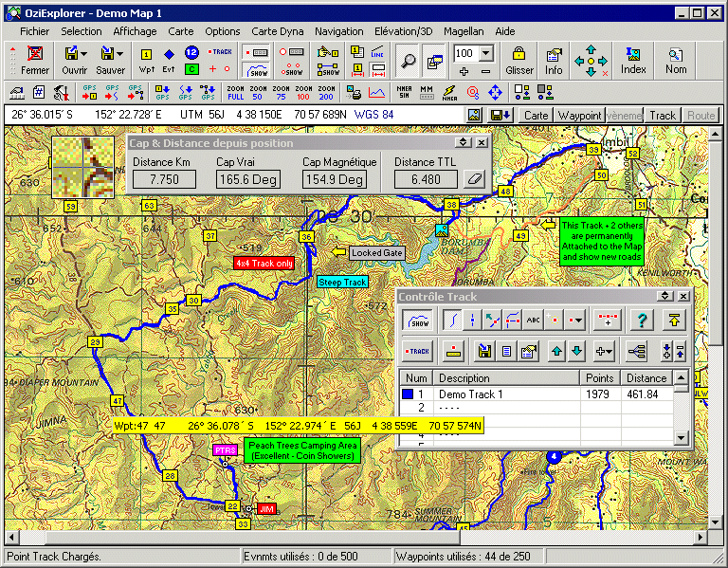Toggle the main toolbar track SHOW button
The height and width of the screenshot is (568, 728).
click(257, 70)
